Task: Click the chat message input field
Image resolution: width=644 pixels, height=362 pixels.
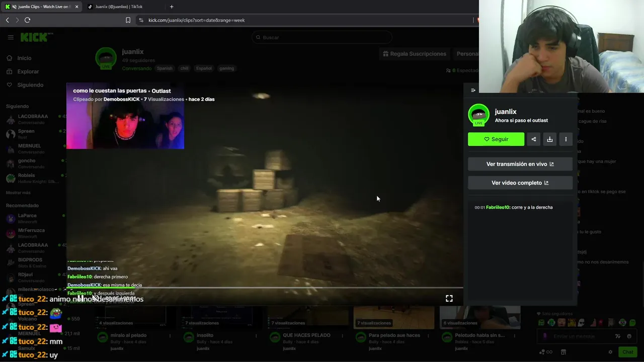Action: (x=586, y=336)
